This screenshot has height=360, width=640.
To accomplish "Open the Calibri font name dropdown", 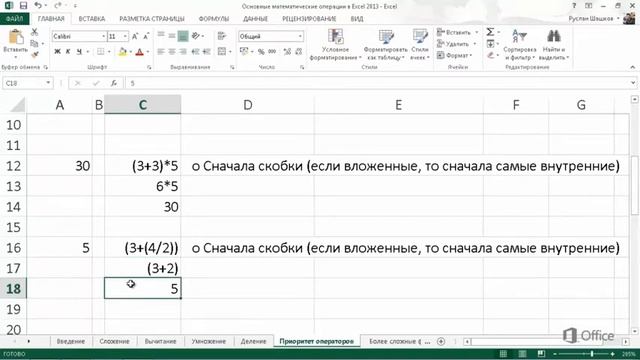I will 103,36.
